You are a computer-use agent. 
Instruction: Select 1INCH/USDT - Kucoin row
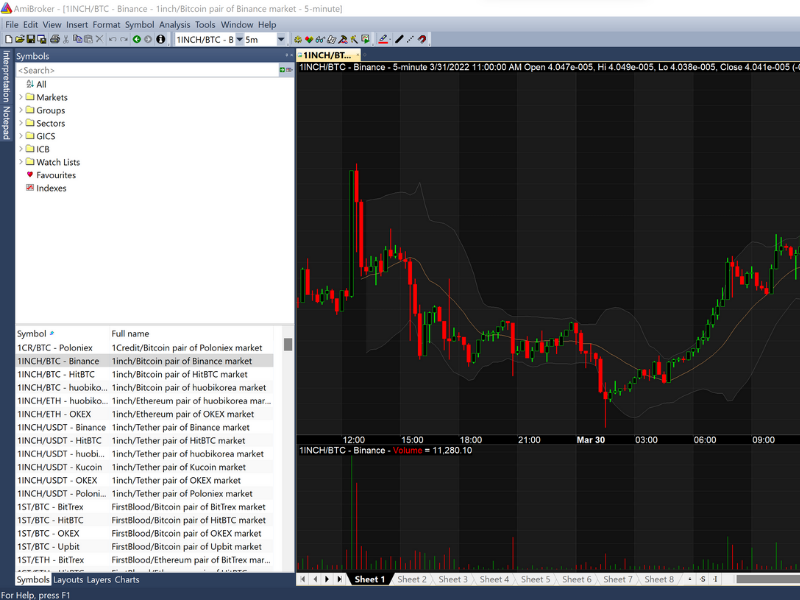pyautogui.click(x=144, y=467)
